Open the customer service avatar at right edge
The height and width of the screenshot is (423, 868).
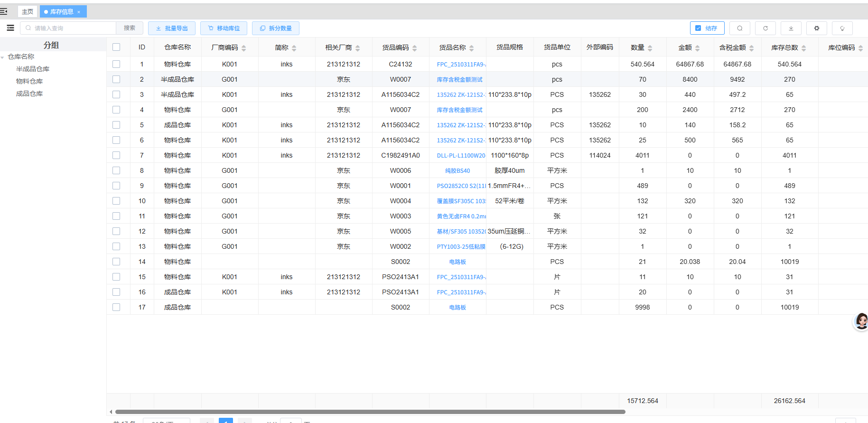coord(861,321)
